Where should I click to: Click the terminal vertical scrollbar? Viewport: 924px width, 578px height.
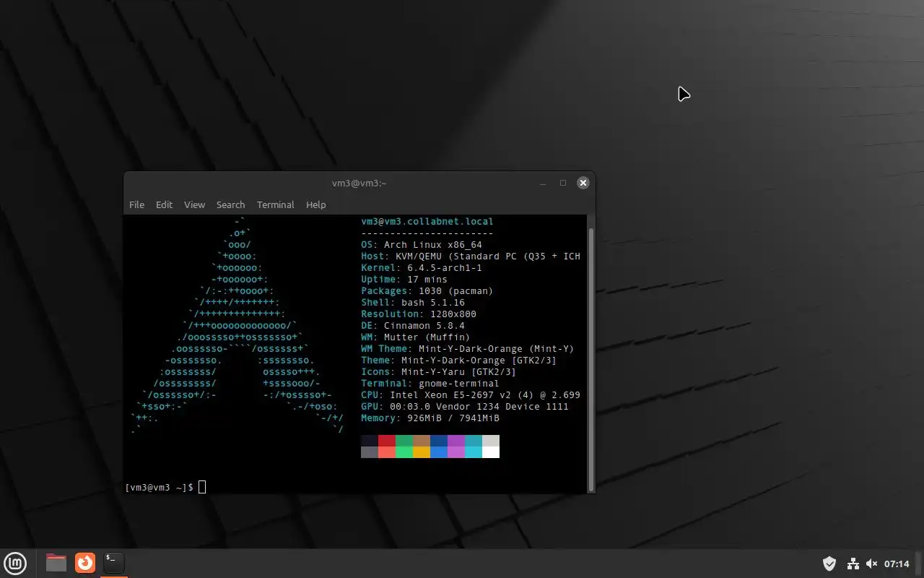(591, 358)
